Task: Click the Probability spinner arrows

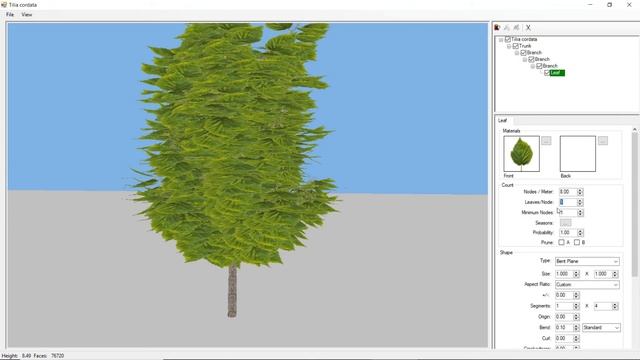Action: pos(580,233)
